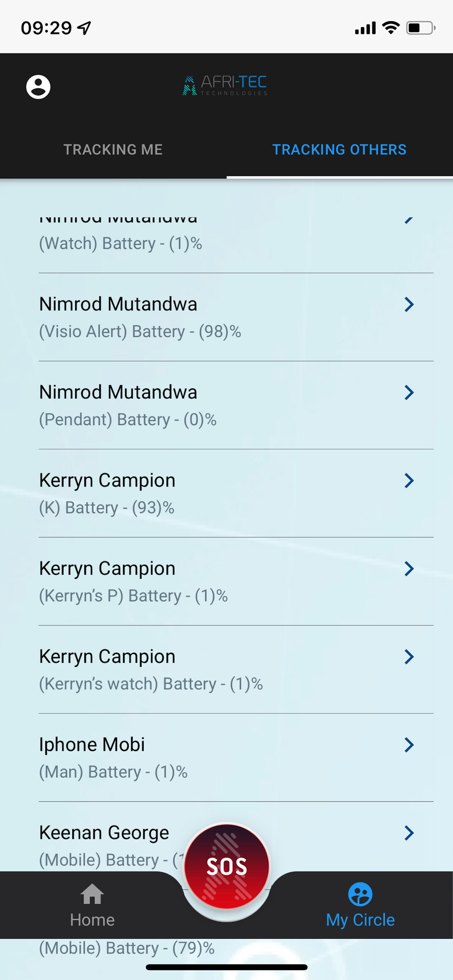453x980 pixels.
Task: Open the user profile icon
Action: (x=38, y=87)
